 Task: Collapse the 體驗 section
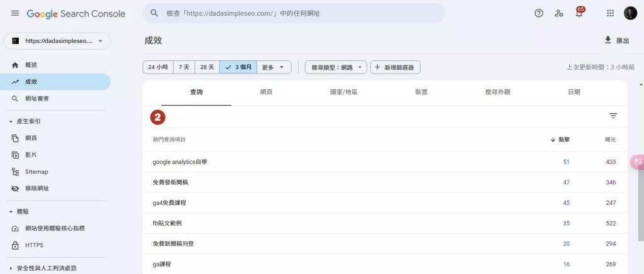(11, 212)
